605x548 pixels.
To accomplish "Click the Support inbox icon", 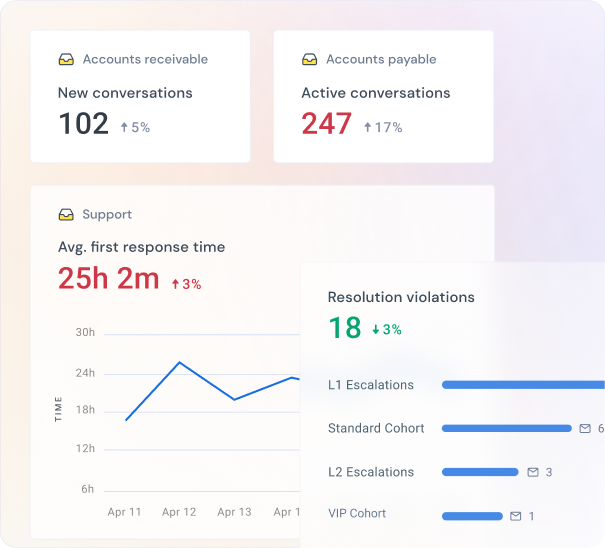I will click(x=66, y=215).
